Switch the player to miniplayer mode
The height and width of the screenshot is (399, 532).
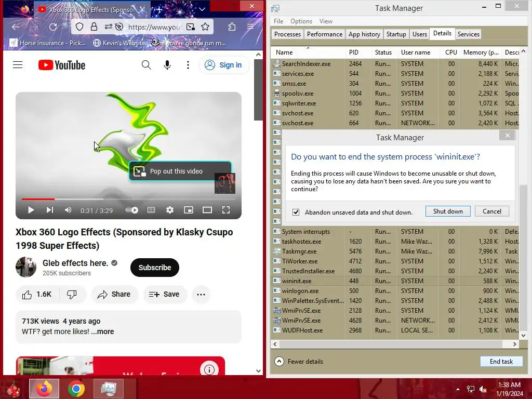[x=189, y=210]
